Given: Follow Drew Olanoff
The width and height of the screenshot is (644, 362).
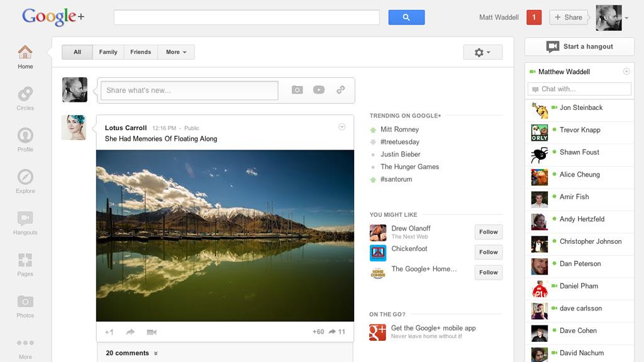Looking at the screenshot, I should click(488, 232).
